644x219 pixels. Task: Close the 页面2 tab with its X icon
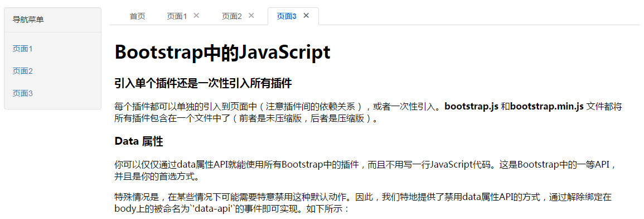coord(251,16)
